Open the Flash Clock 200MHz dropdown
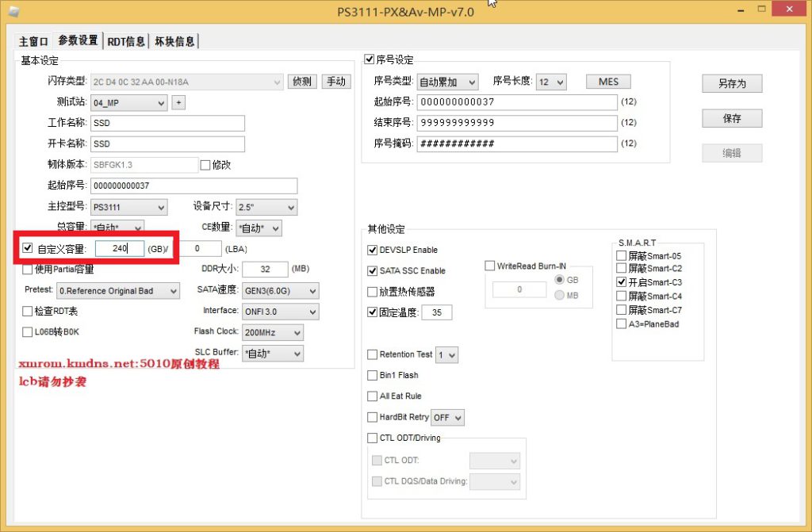This screenshot has width=812, height=532. pyautogui.click(x=272, y=333)
